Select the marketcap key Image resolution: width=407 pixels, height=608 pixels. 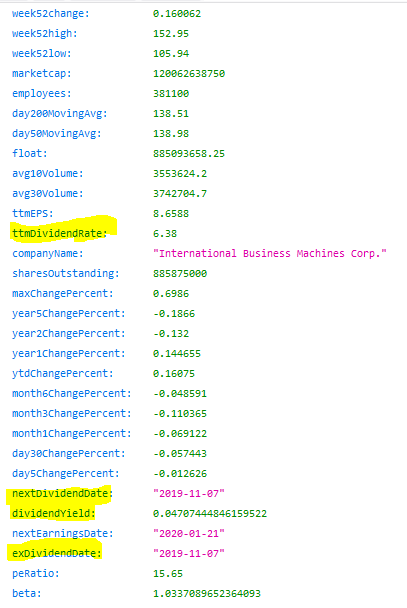click(42, 74)
